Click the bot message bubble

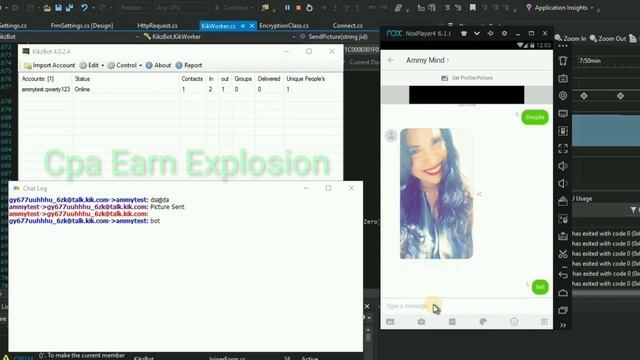(540, 287)
